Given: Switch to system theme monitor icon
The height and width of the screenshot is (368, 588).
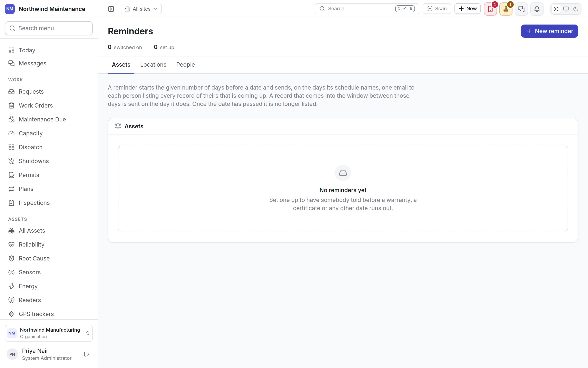Looking at the screenshot, I should coord(566,9).
